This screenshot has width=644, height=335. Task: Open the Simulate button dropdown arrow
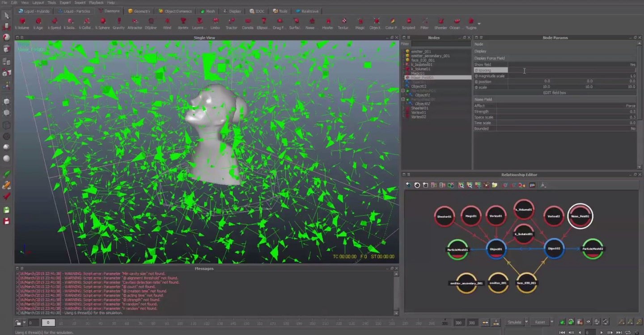[x=526, y=322]
